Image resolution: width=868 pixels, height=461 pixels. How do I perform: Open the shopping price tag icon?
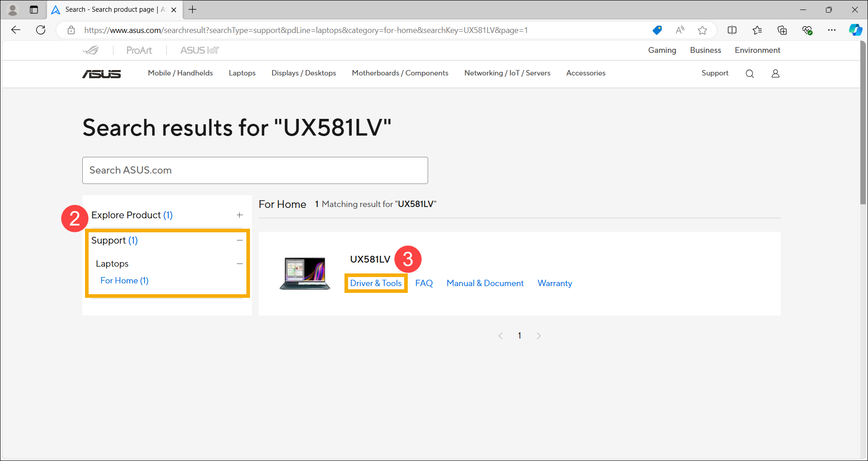[657, 30]
